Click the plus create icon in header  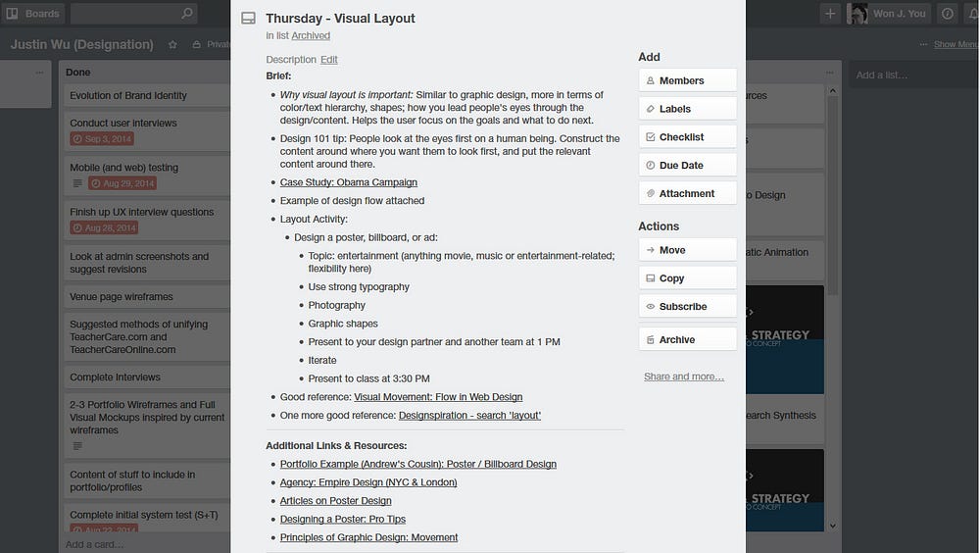tap(830, 13)
